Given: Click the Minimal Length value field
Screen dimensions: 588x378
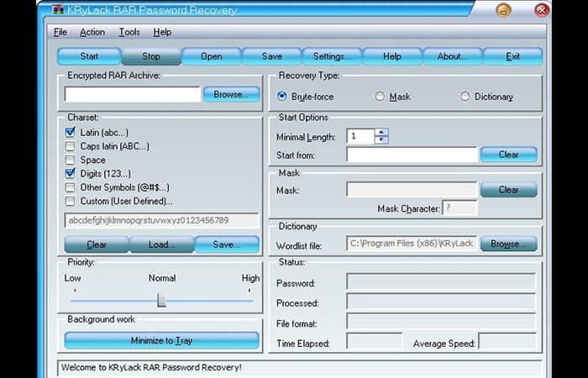Looking at the screenshot, I should [360, 136].
